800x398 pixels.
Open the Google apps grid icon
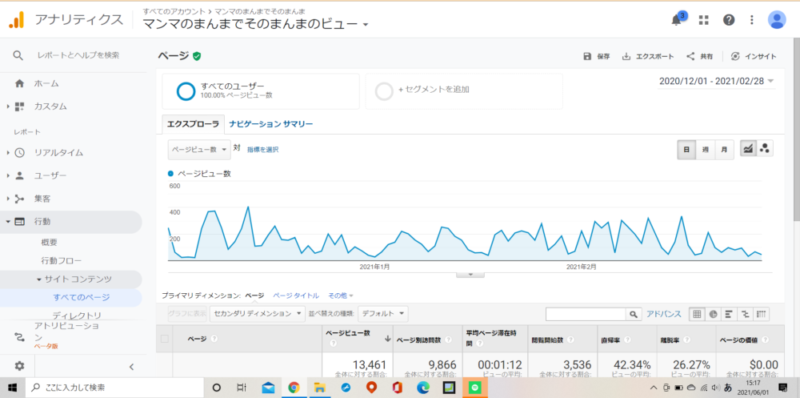pyautogui.click(x=704, y=20)
